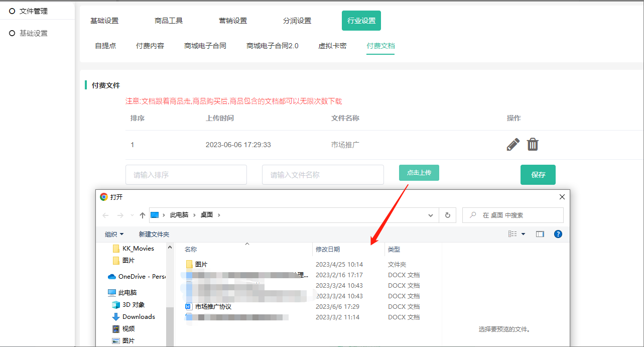Screen dimensions: 644x347
Task: Select 市场推广协议 document file
Action: point(213,306)
